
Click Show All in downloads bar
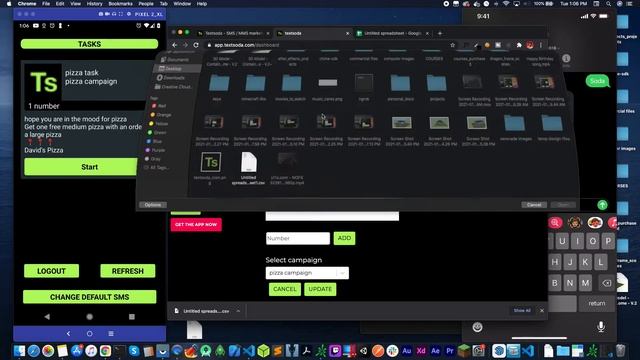click(522, 311)
